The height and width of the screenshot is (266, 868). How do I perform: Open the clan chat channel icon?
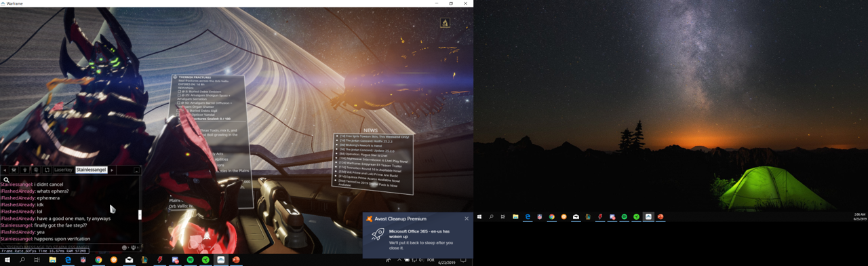[14, 170]
